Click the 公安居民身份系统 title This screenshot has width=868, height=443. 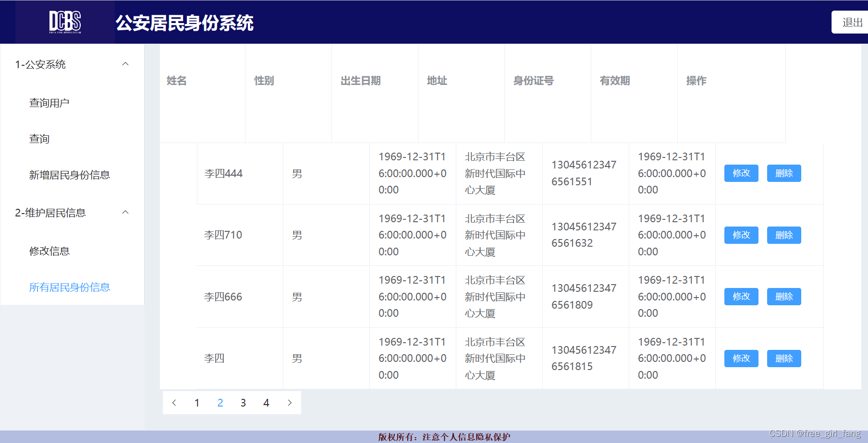pos(184,23)
